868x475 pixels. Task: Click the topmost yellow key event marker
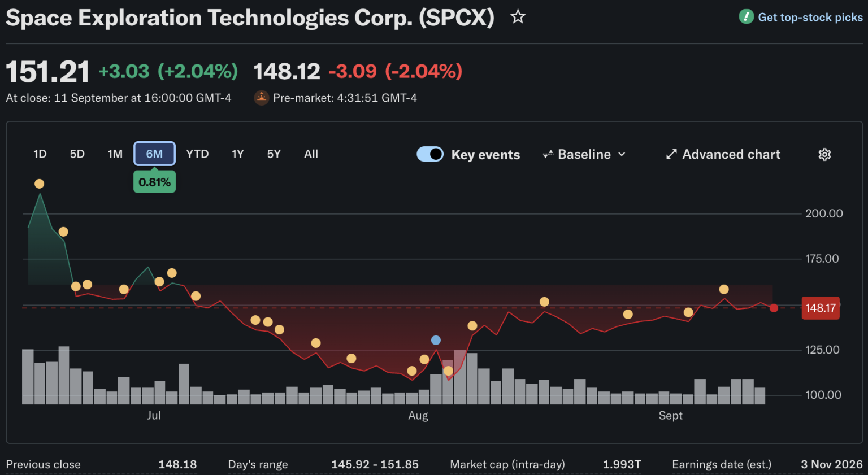(x=39, y=184)
